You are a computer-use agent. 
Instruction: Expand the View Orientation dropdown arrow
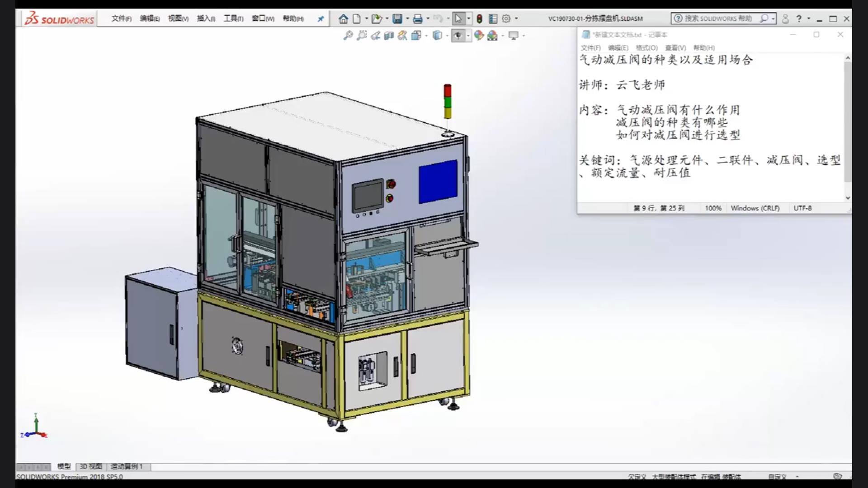[426, 35]
